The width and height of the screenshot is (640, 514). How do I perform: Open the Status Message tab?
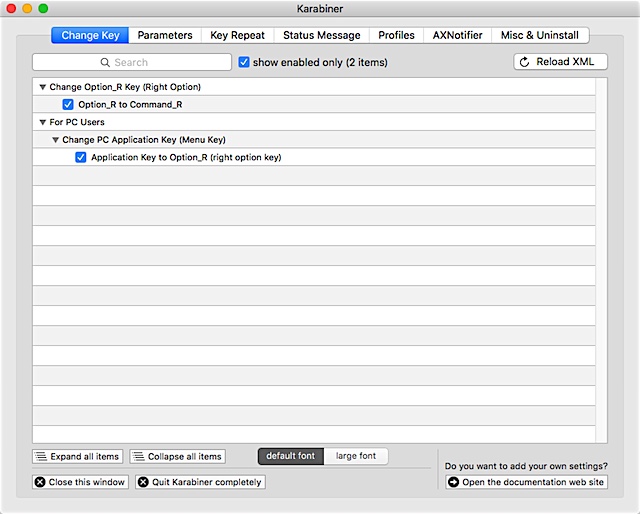tap(322, 35)
